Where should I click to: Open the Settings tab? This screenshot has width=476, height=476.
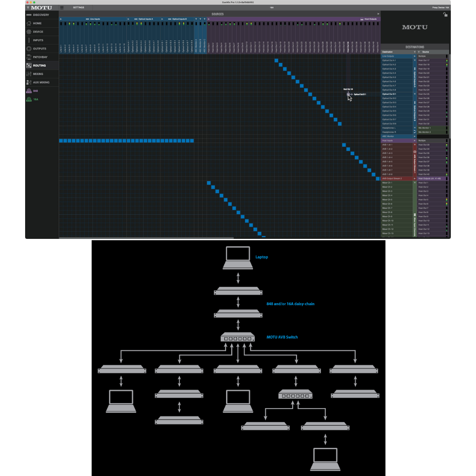(x=78, y=7)
